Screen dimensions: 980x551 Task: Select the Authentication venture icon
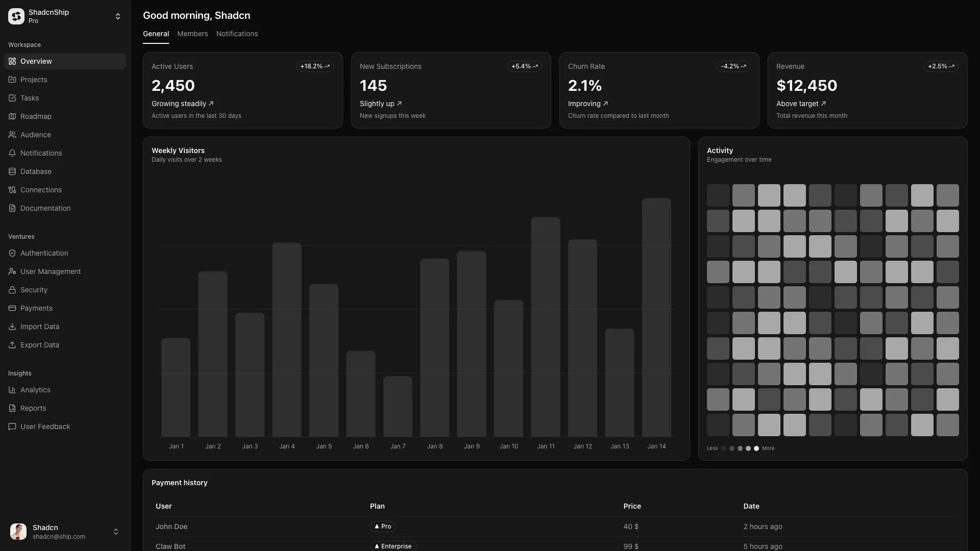point(12,253)
